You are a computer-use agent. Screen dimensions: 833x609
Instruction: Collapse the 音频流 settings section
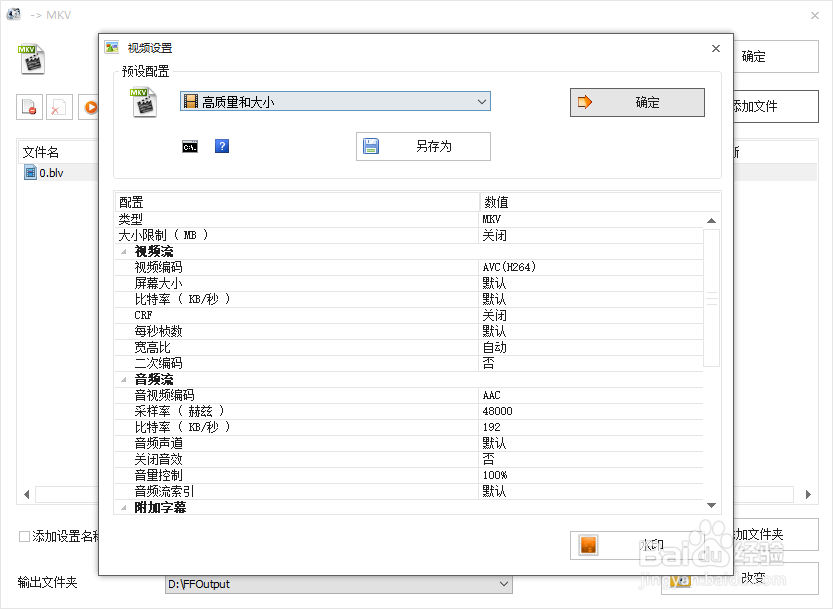pyautogui.click(x=122, y=379)
